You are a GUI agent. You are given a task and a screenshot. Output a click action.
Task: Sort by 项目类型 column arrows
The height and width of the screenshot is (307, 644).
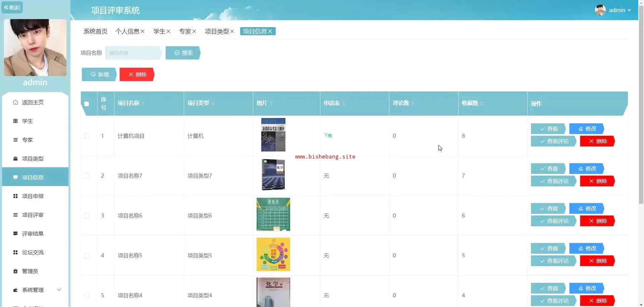click(x=213, y=103)
